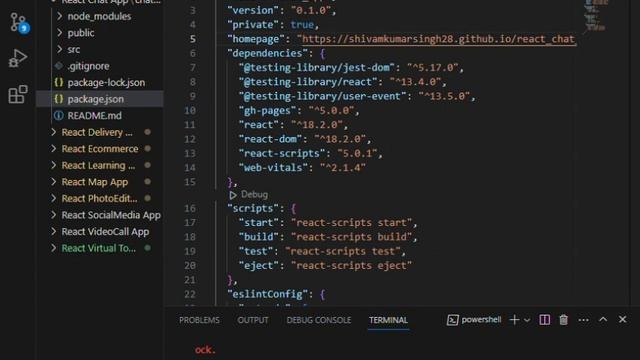Click the "web-vitals" dependency key
The width and height of the screenshot is (640, 360).
273,168
